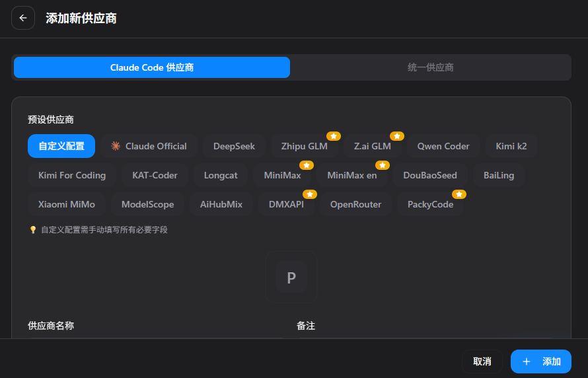588x378 pixels.
Task: Click the 备注 field label
Action: pos(306,326)
